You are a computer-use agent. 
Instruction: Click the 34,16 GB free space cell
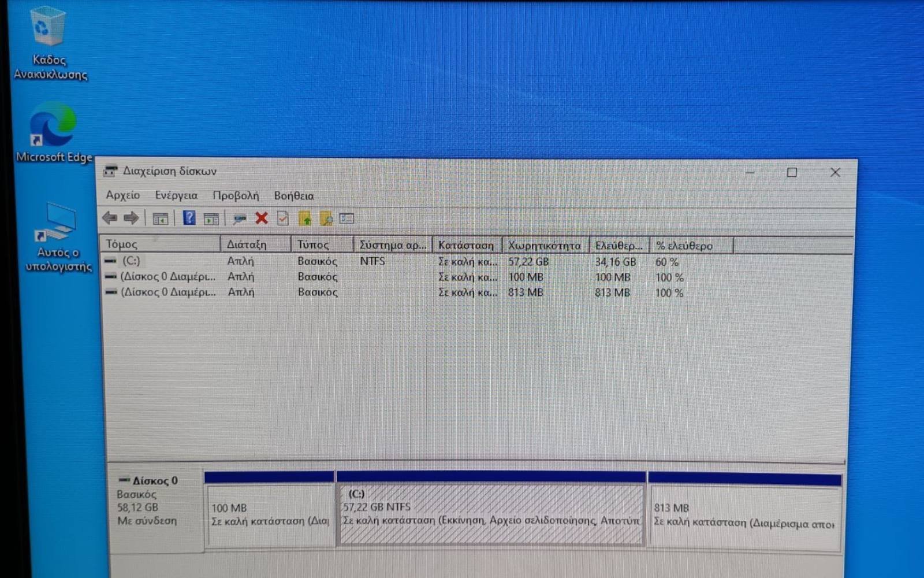[x=616, y=262]
